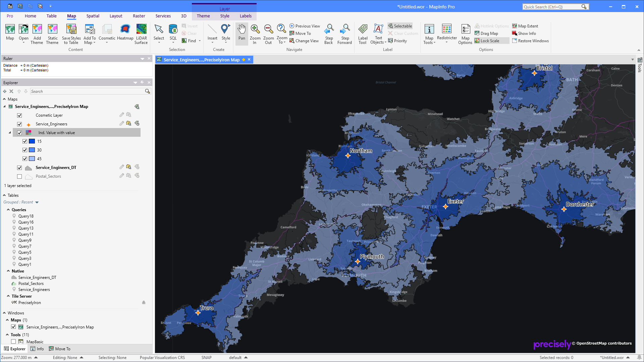Click the Restore Windows button

(x=530, y=41)
